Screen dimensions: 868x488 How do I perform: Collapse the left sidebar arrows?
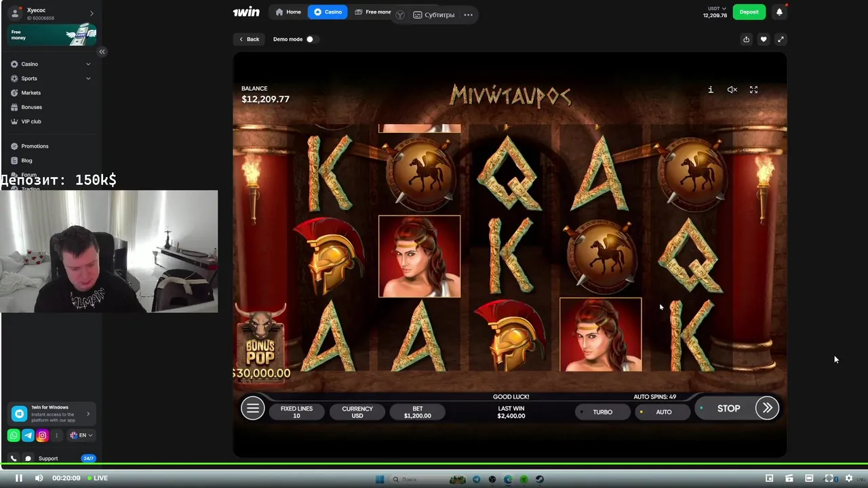(x=102, y=52)
